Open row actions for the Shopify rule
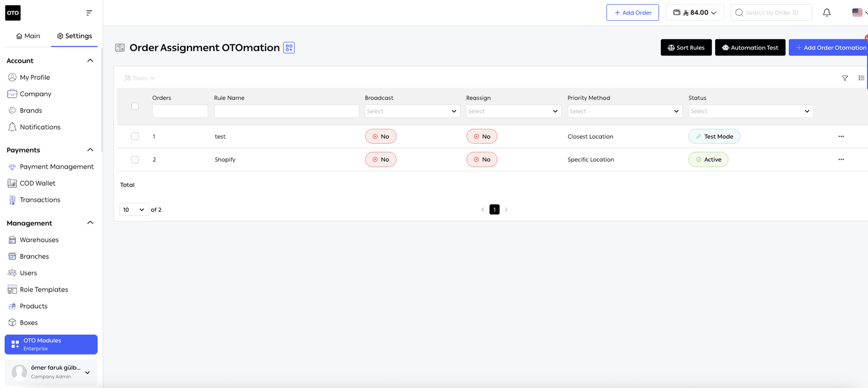 (841, 160)
